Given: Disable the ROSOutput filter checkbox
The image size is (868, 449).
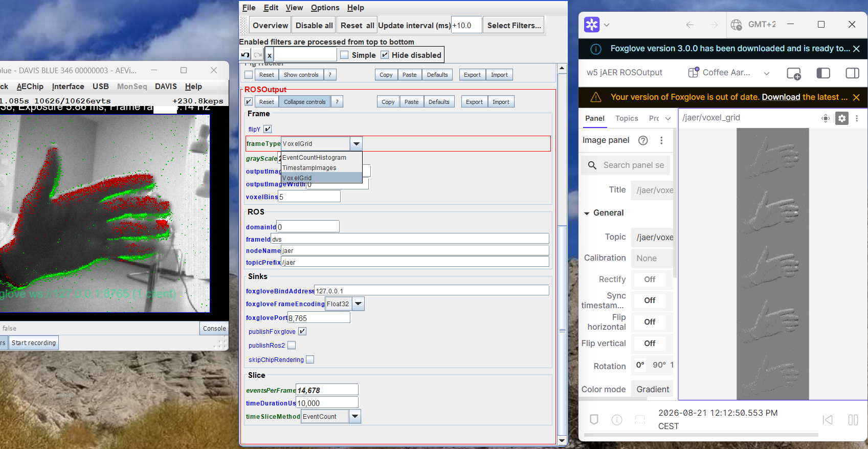Looking at the screenshot, I should click(x=249, y=101).
